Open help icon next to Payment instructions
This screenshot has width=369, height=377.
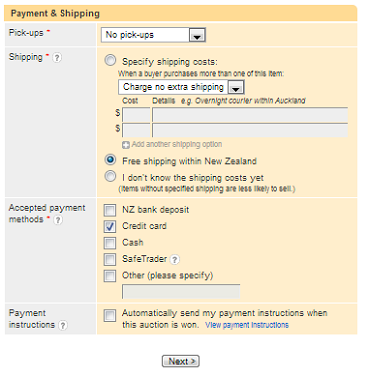tap(63, 325)
